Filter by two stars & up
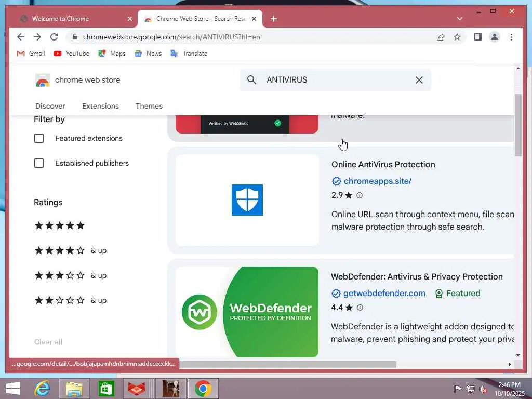This screenshot has height=399, width=532. point(71,301)
